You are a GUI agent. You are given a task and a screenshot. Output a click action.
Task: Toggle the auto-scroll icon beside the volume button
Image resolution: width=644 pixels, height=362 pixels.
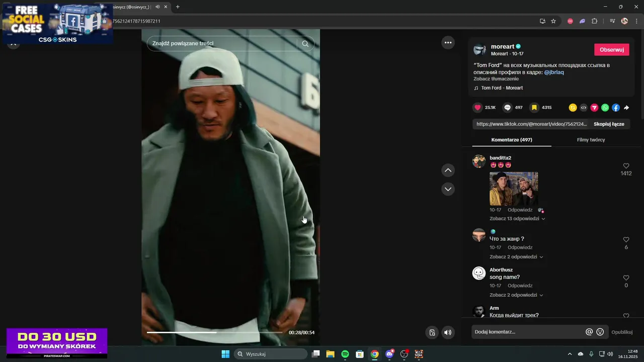point(432,332)
